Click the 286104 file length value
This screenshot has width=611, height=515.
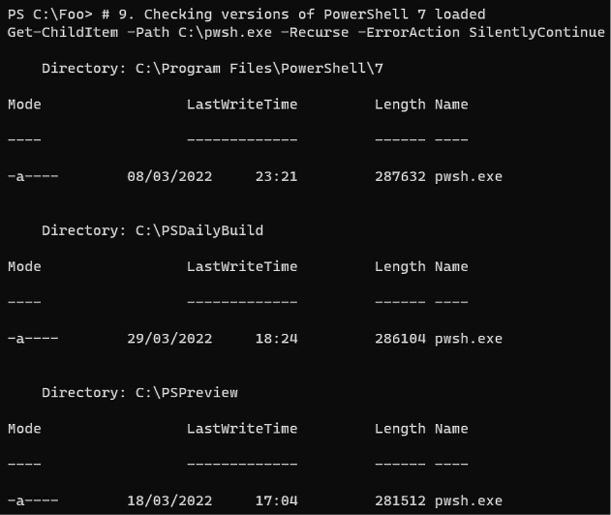click(400, 339)
